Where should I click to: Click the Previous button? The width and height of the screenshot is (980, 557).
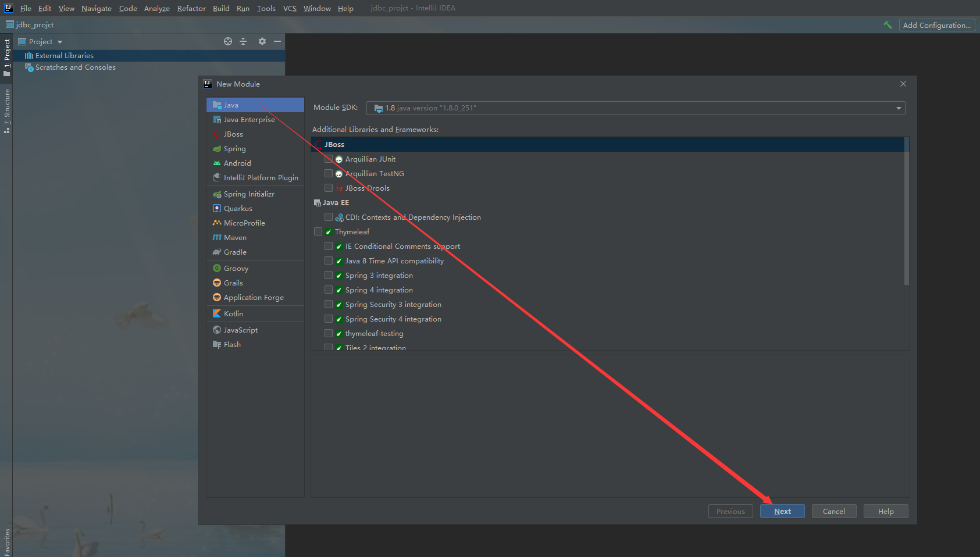coord(730,511)
